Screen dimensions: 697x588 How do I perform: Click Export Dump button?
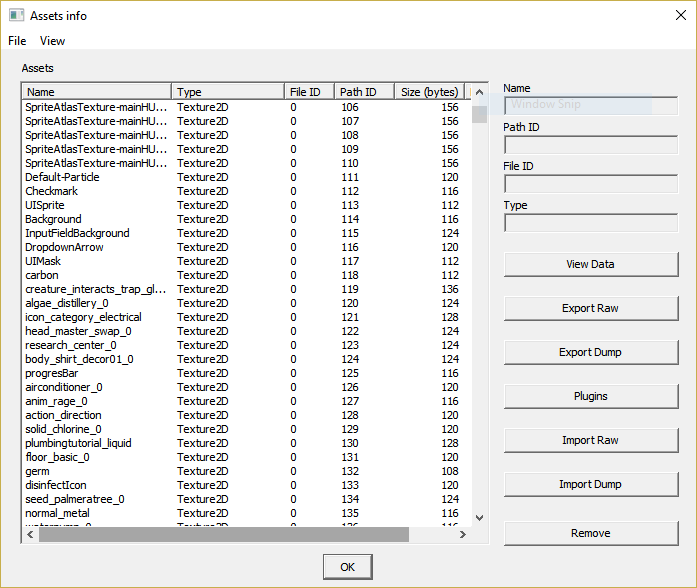coord(590,352)
